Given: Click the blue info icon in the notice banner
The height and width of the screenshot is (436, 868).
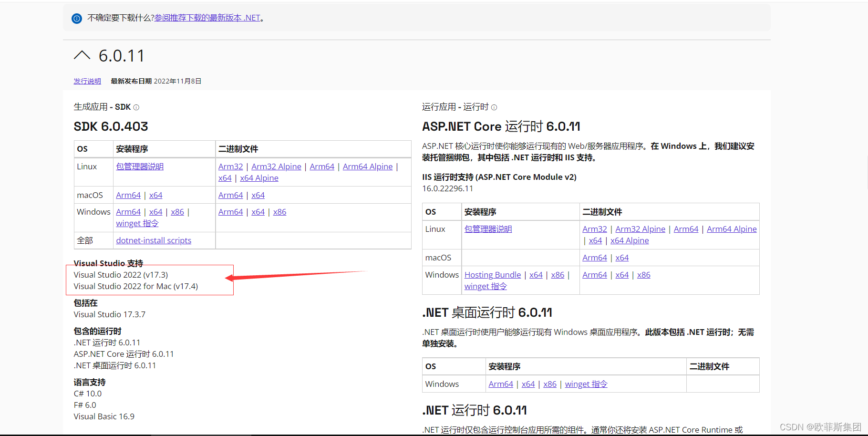Looking at the screenshot, I should coord(77,19).
